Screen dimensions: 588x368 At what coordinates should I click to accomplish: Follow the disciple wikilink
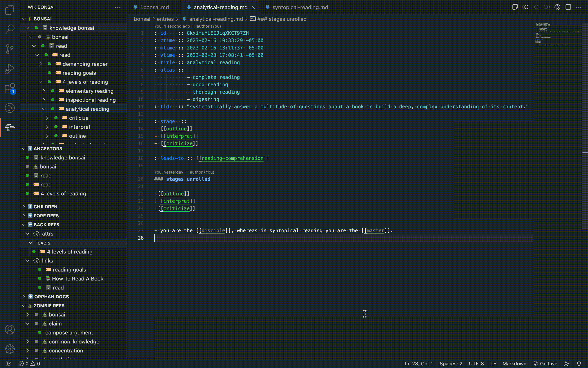click(213, 230)
